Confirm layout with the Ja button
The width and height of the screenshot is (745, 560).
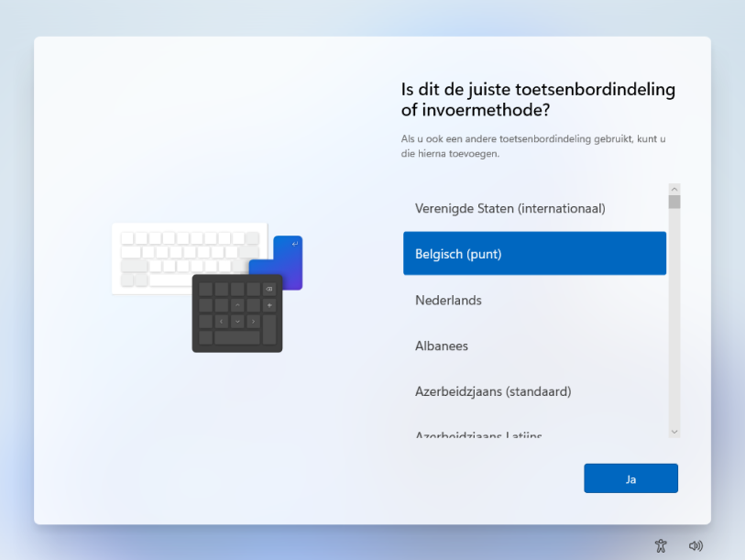coord(630,478)
